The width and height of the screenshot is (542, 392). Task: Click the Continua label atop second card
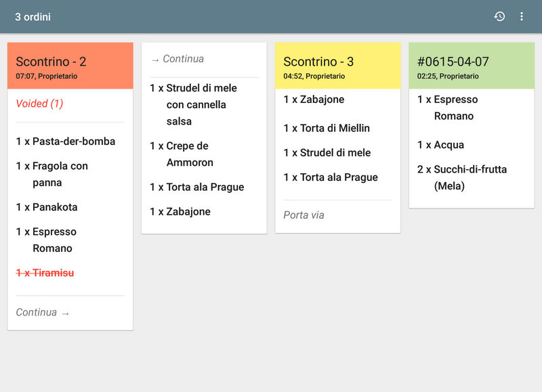(177, 59)
